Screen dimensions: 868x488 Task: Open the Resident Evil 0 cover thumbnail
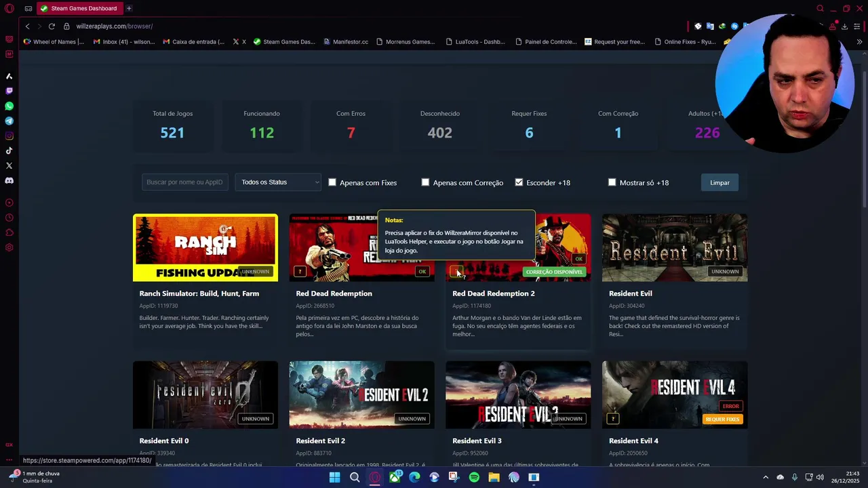coord(205,394)
